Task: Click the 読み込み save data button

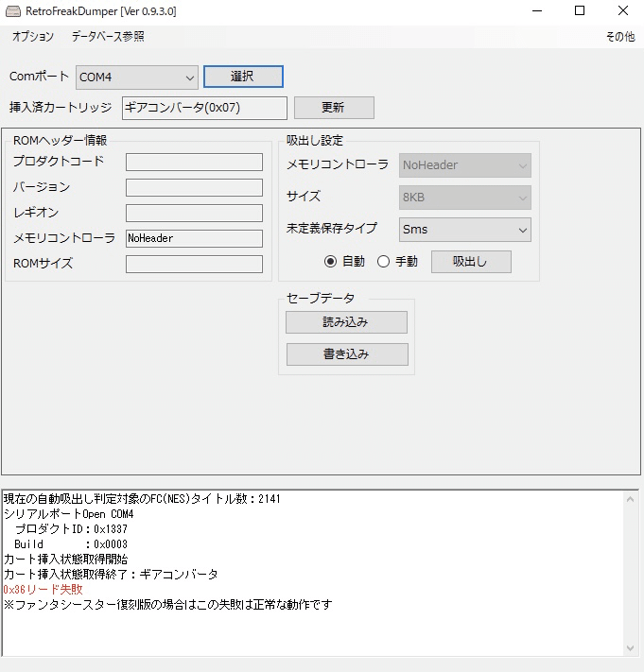Action: [x=346, y=322]
